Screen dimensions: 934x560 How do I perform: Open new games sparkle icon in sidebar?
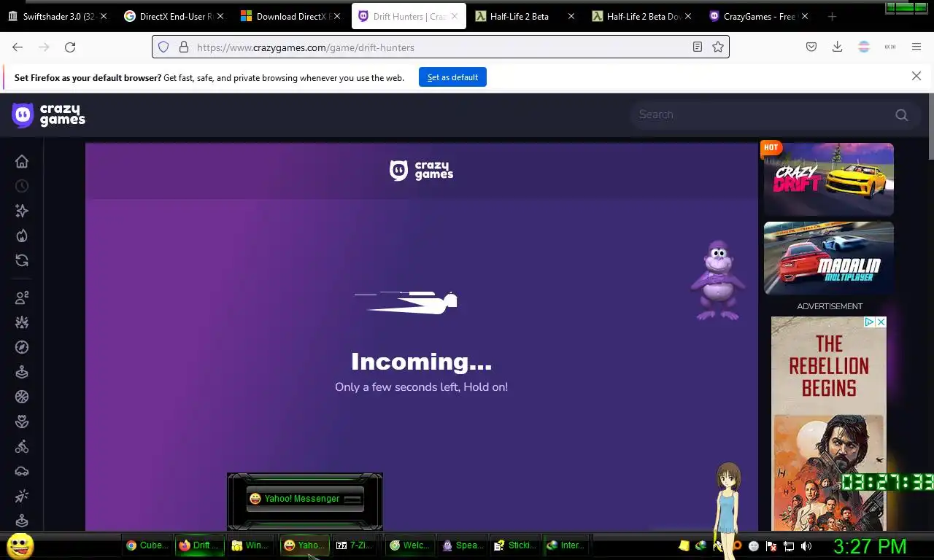[22, 211]
